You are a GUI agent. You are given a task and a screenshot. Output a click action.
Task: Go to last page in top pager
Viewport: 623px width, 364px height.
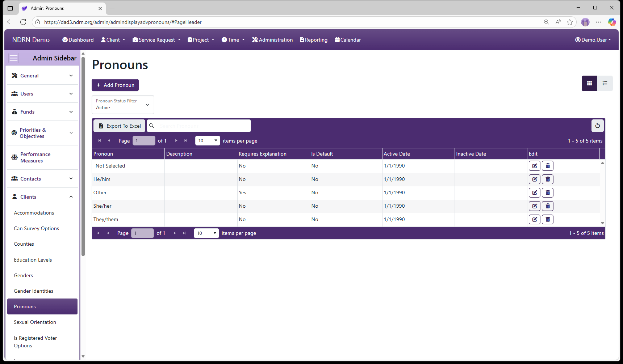coord(185,141)
